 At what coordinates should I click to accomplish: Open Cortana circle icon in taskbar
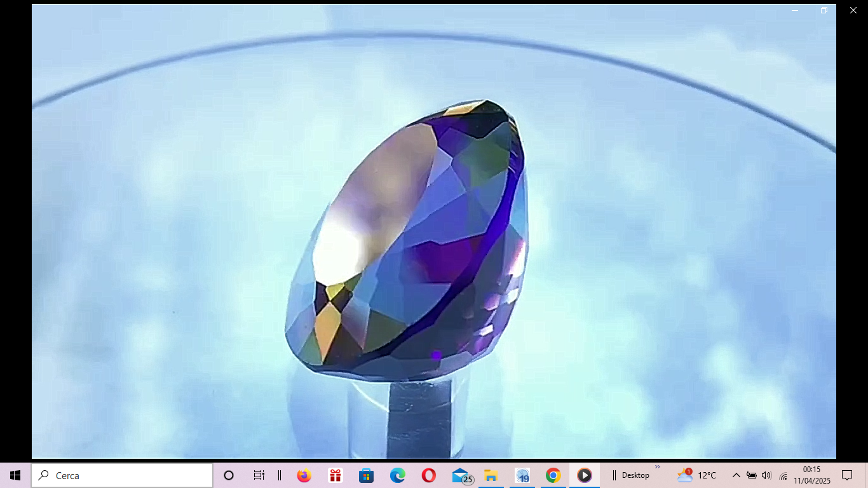pyautogui.click(x=229, y=475)
